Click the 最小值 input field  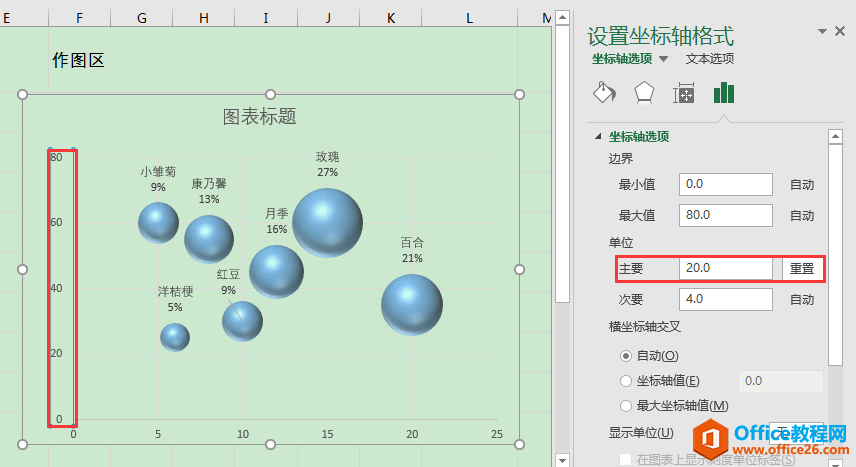tap(726, 184)
